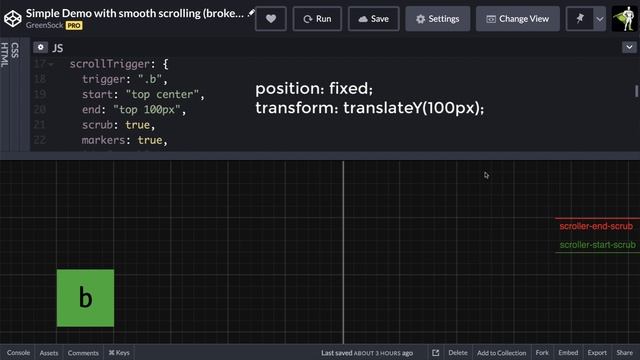Love this pen with heart button
Screen dimensions: 640x360
click(271, 19)
